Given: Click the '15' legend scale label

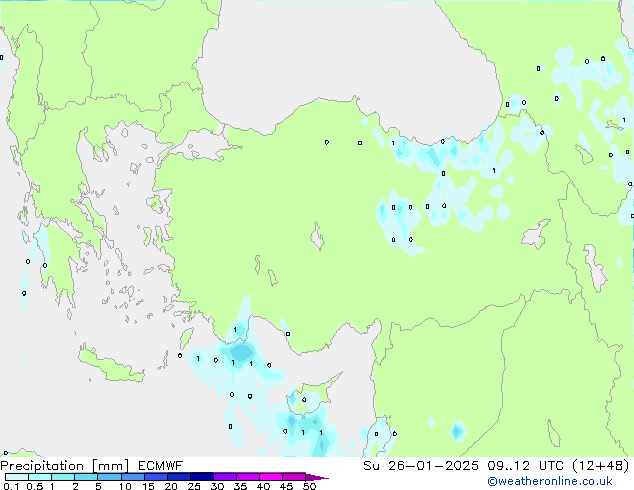Looking at the screenshot, I should 148,486.
